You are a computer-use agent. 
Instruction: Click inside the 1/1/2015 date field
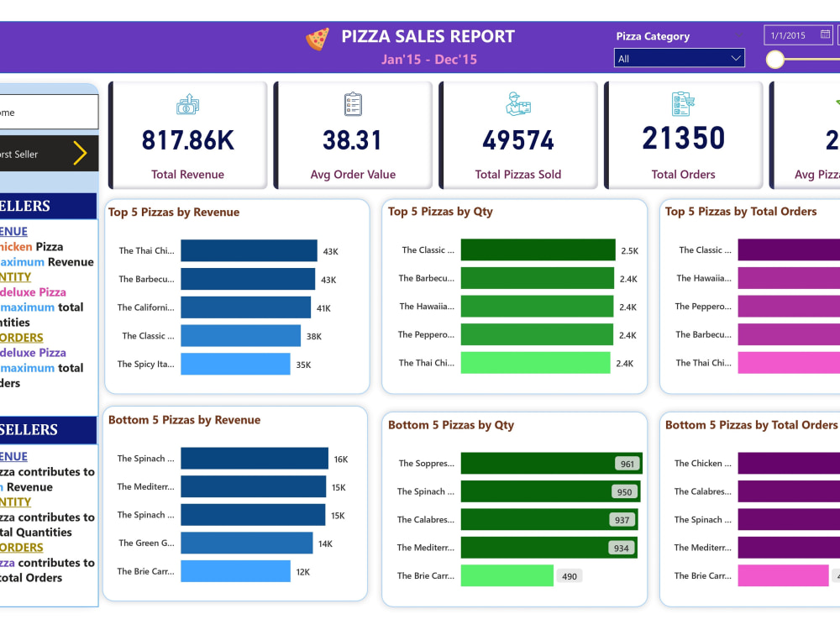click(790, 34)
